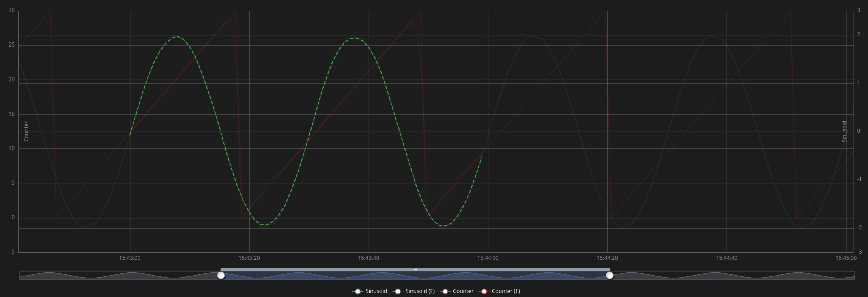
Task: Click the 15:44:40 time axis label
Action: (726, 258)
